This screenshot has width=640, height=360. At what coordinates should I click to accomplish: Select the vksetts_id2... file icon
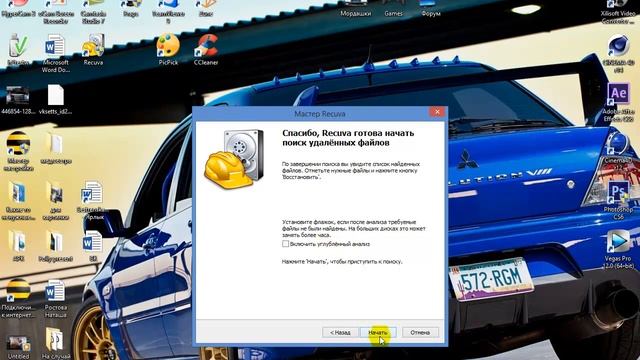click(56, 99)
